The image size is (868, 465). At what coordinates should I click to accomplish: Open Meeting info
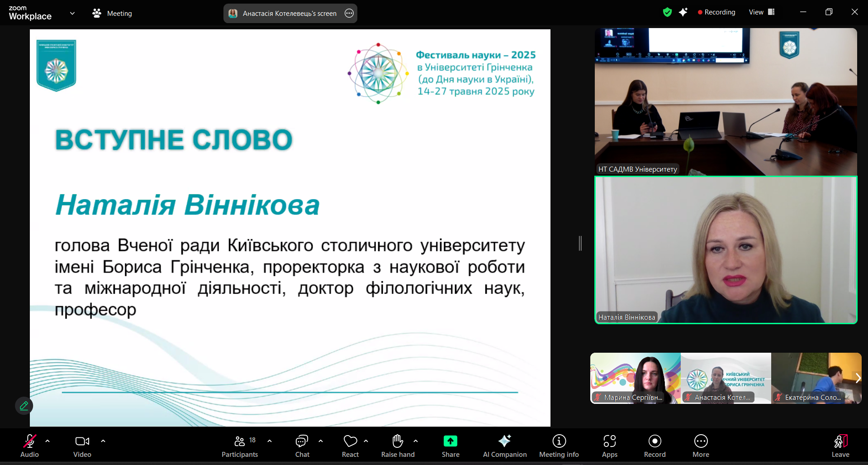tap(559, 446)
